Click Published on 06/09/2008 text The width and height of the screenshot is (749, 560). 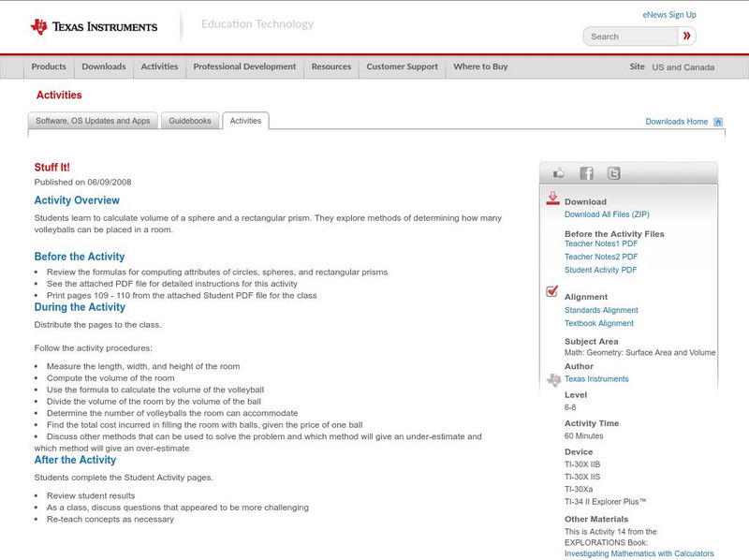tap(82, 182)
